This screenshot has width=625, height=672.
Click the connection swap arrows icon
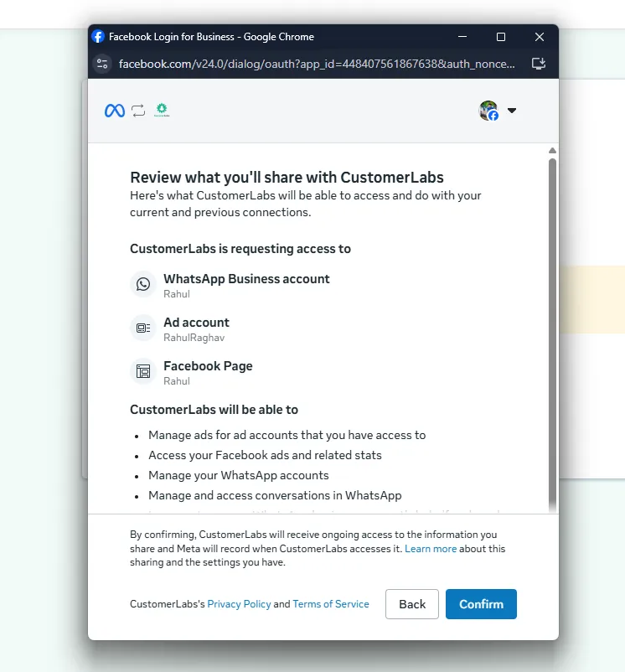point(138,111)
